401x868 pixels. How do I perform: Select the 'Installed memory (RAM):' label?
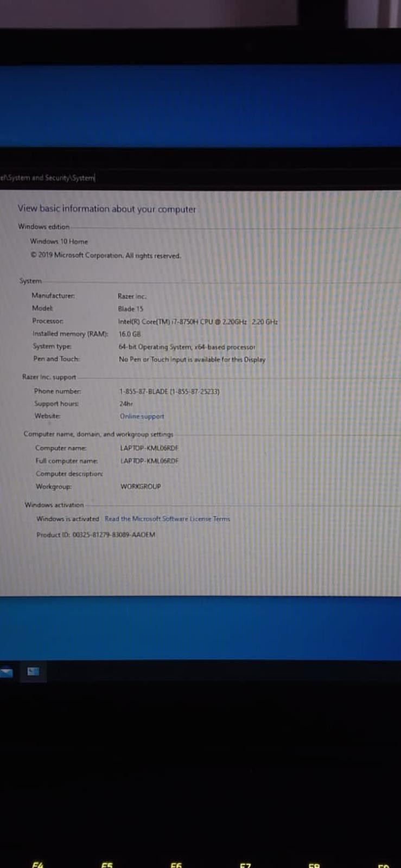pyautogui.click(x=70, y=334)
